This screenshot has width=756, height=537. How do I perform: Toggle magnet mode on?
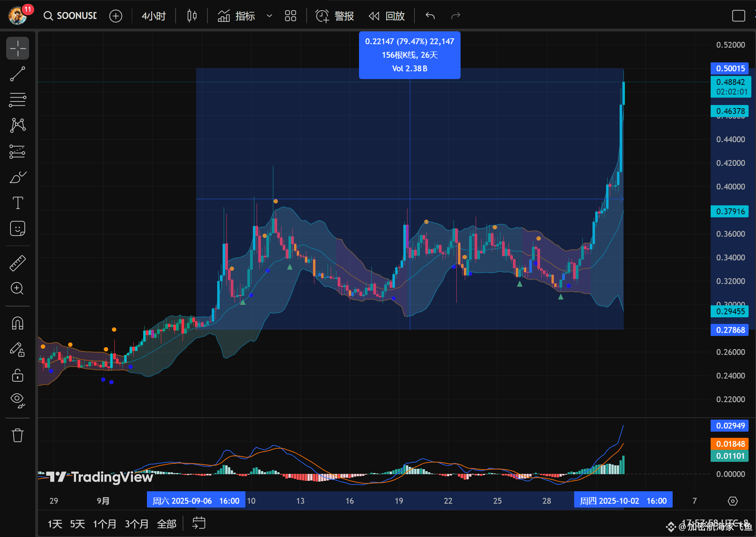(17, 323)
